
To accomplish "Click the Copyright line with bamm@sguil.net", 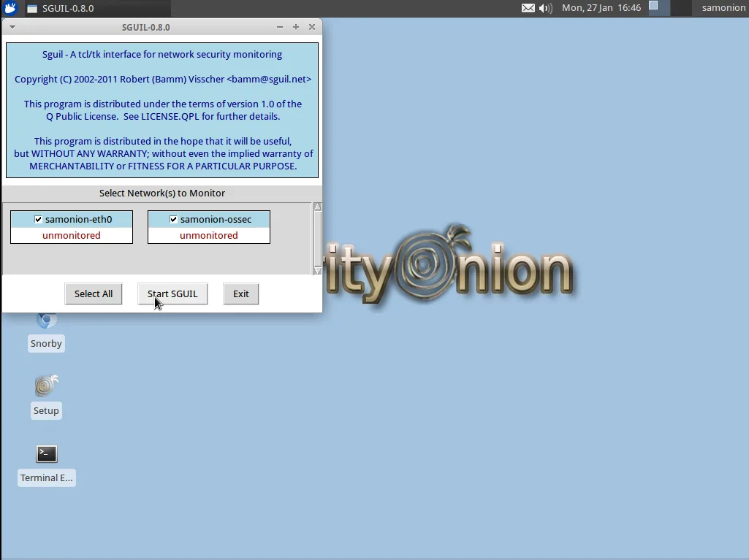I will pyautogui.click(x=163, y=80).
